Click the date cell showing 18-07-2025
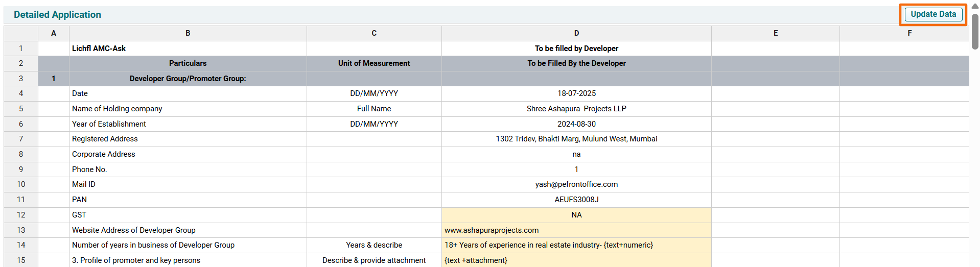Viewport: 980px width, 267px height. 576,93
